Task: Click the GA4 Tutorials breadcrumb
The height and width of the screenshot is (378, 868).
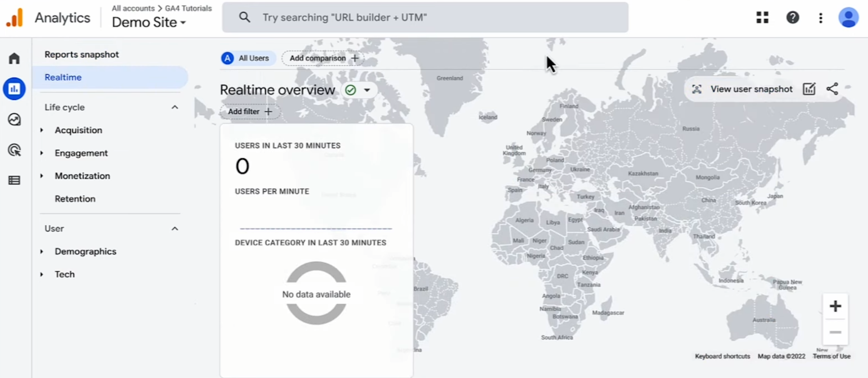Action: 188,8
